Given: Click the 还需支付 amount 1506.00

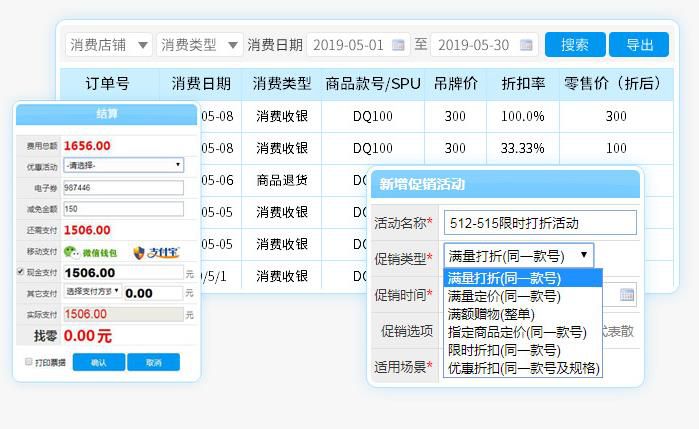Looking at the screenshot, I should coord(87,230).
